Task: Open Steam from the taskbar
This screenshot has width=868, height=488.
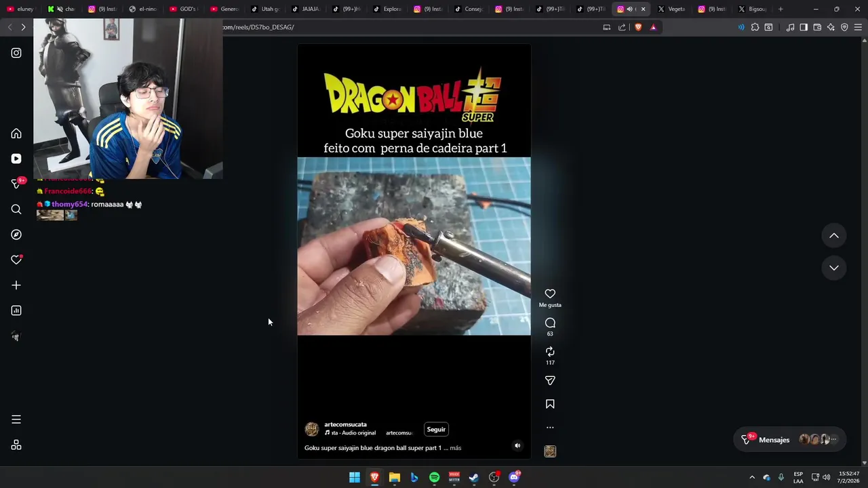Action: tap(474, 477)
